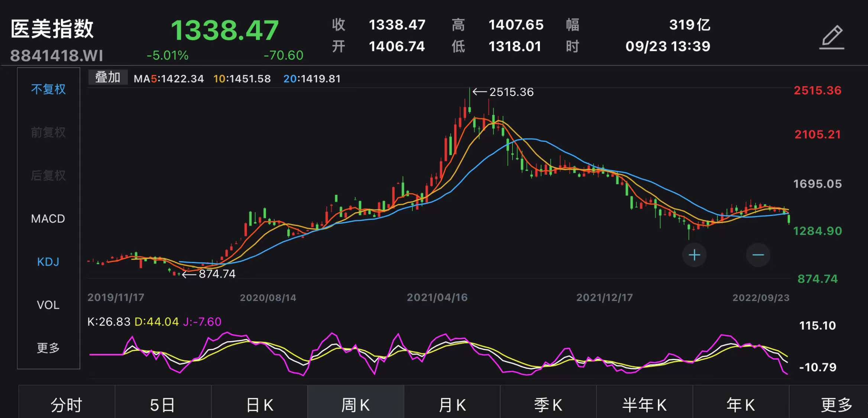
Task: Switch to 日K daily candlestick tab
Action: coord(259,404)
